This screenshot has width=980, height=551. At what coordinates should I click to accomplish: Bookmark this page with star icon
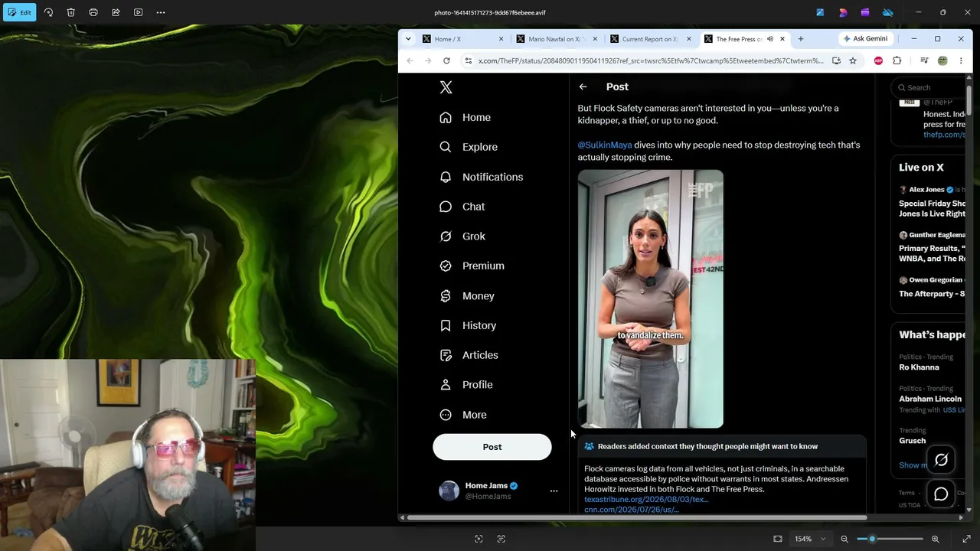coord(853,60)
